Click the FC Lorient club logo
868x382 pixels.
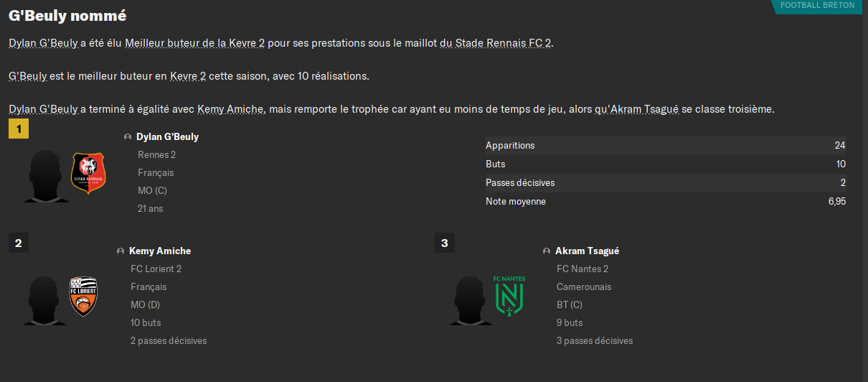[x=83, y=296]
